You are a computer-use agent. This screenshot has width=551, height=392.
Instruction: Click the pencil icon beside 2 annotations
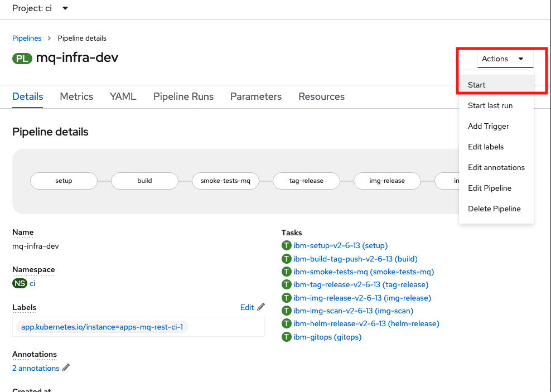coord(66,368)
